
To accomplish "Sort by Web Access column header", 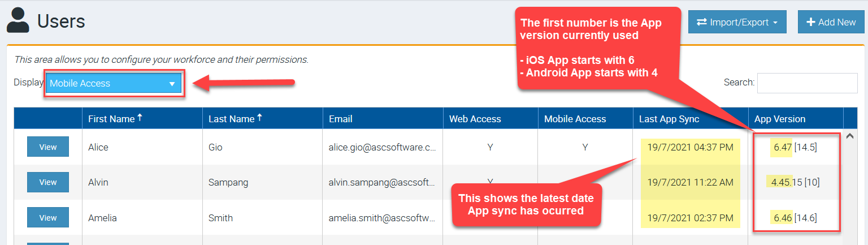I will [x=475, y=119].
